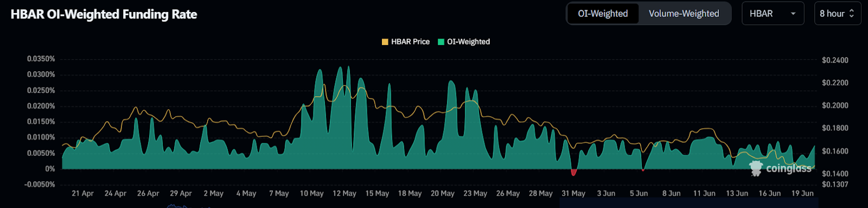Click the 28 May date label

[x=541, y=193]
